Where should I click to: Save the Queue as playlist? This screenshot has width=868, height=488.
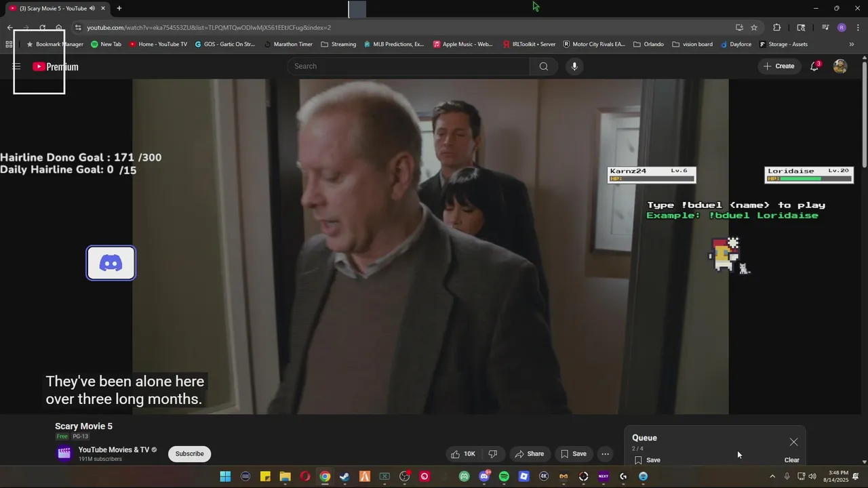(648, 460)
